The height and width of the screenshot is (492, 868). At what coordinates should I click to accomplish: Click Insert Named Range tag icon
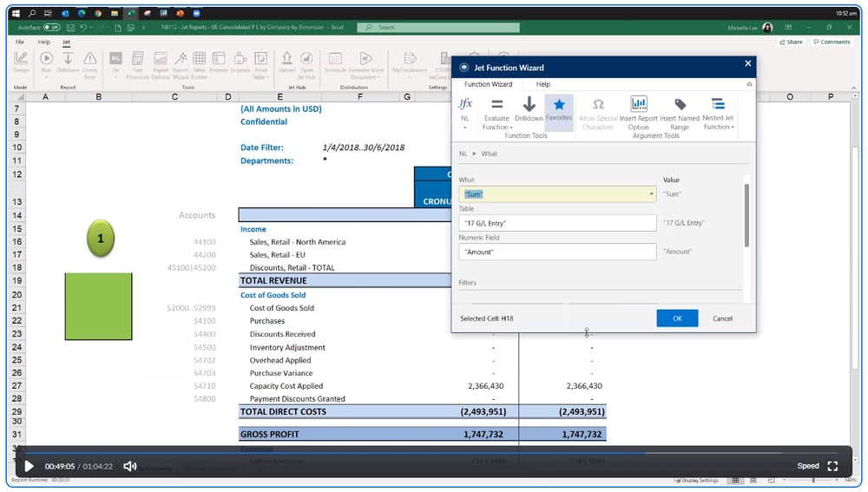(680, 114)
